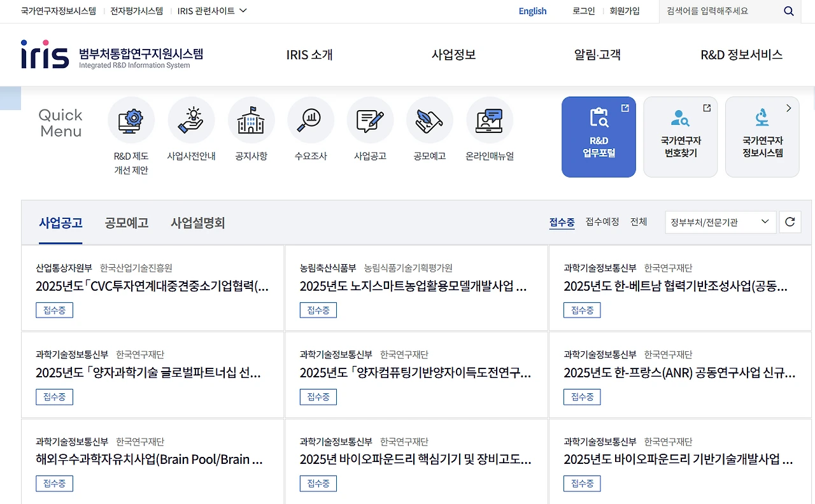Click 접수중 badge on the 한-프랑스(ANR) card
The height and width of the screenshot is (504, 815).
pos(582,397)
